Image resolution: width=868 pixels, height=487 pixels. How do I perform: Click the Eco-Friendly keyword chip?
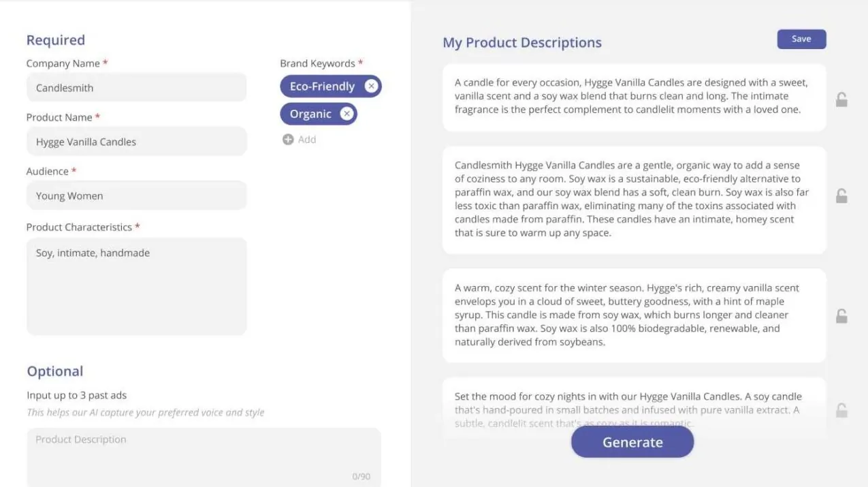pos(322,87)
